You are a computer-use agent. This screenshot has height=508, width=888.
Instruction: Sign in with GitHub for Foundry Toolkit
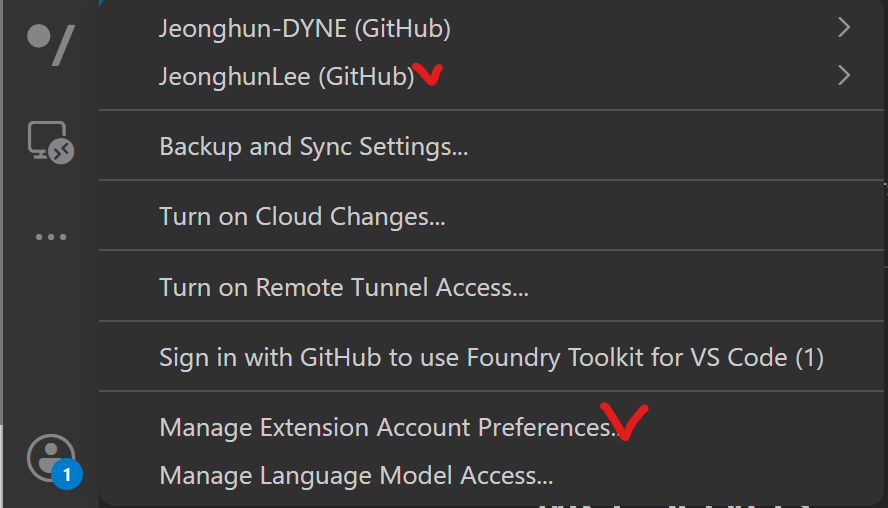492,357
